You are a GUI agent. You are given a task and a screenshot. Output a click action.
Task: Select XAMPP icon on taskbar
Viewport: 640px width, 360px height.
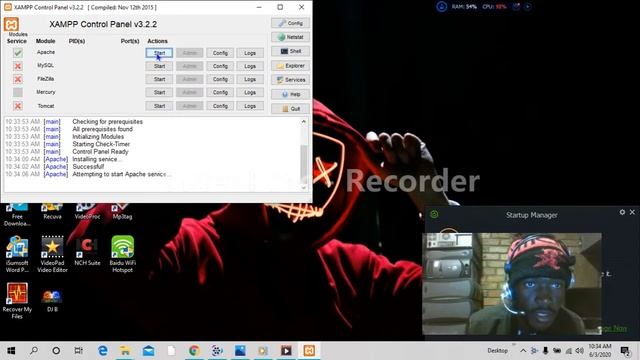click(309, 351)
